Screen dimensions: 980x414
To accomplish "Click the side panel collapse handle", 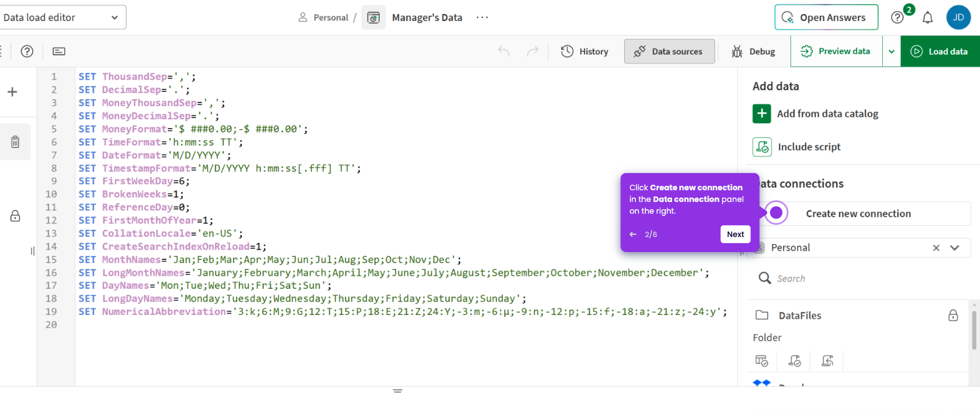I will 32,251.
